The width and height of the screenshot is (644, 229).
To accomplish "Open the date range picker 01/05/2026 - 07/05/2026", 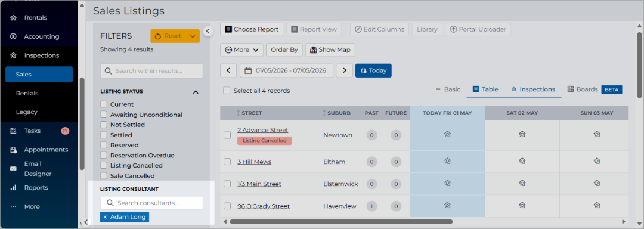I will pos(286,70).
